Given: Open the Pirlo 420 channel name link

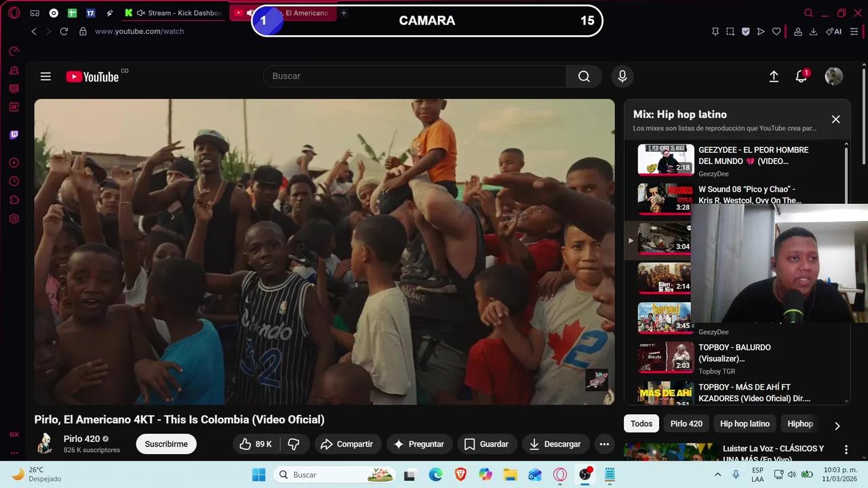Looking at the screenshot, I should pyautogui.click(x=81, y=439).
